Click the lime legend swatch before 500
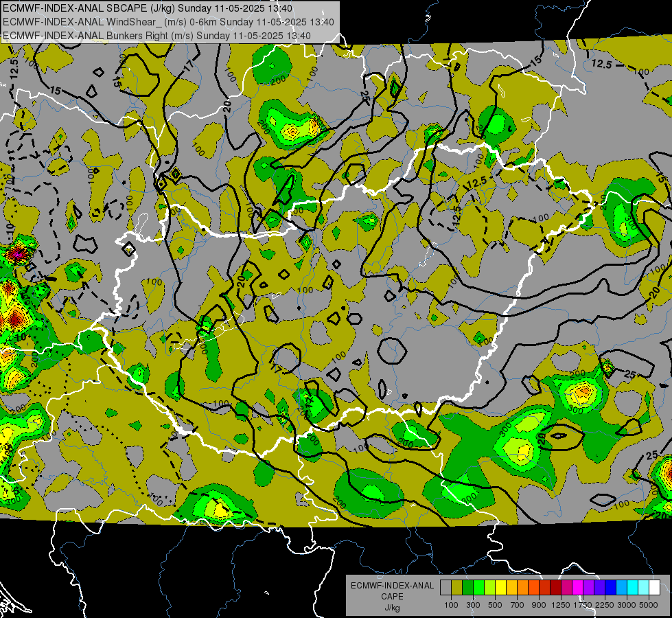 [490, 588]
